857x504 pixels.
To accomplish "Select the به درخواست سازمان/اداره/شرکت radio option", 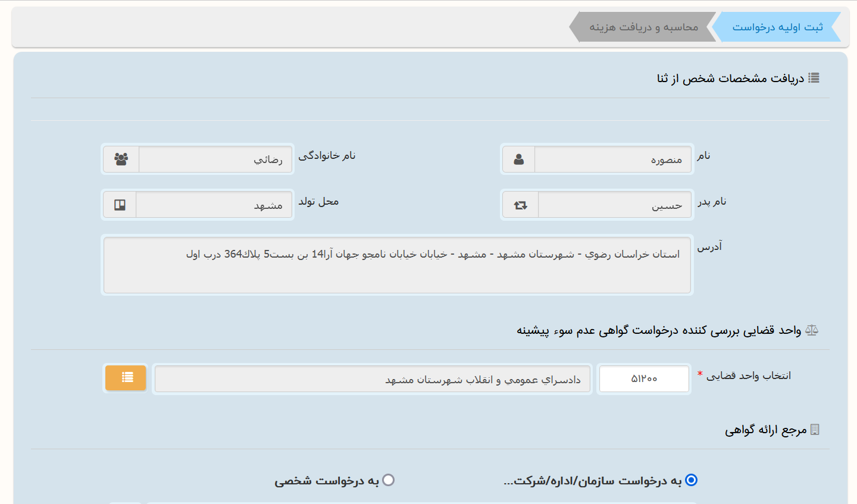I will pos(691,480).
